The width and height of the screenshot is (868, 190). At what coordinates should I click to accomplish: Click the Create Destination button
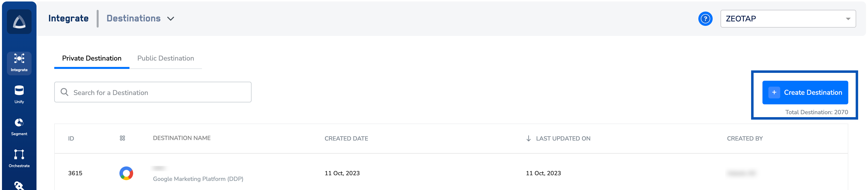(805, 93)
